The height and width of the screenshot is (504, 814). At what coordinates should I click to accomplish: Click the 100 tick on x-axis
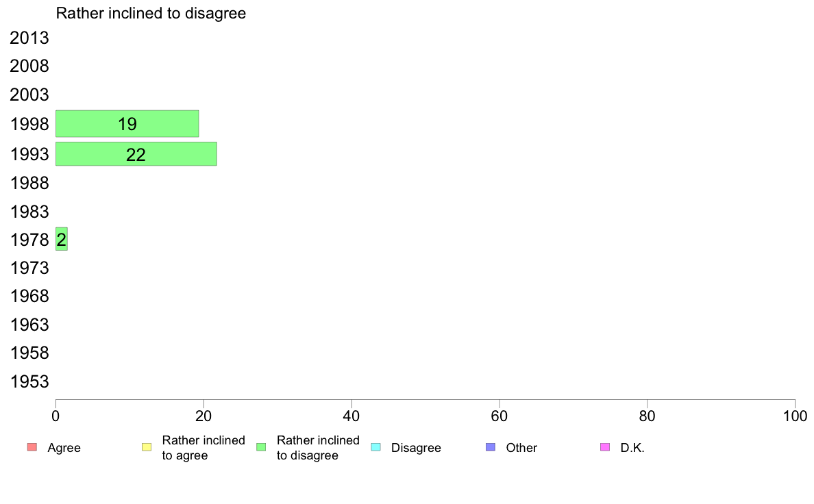point(795,416)
